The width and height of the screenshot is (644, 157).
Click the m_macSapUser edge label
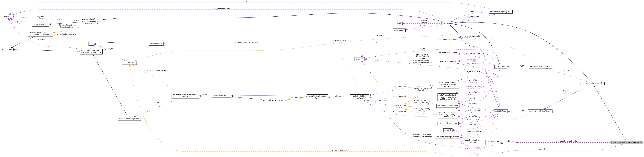(473, 53)
